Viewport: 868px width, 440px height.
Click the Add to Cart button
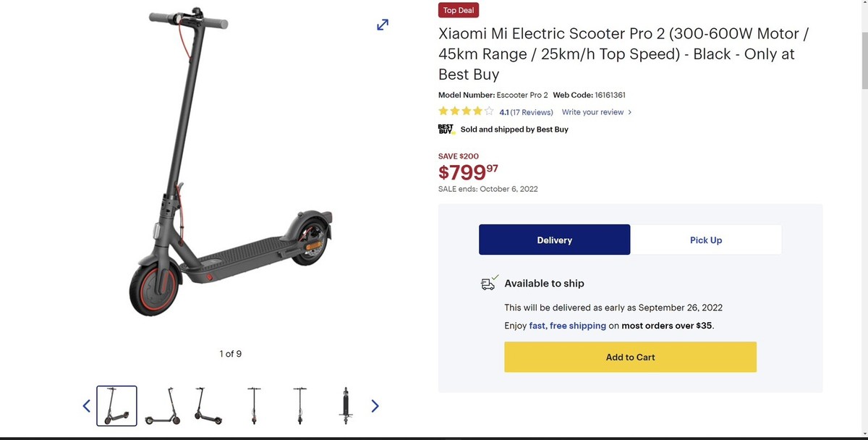[630, 357]
